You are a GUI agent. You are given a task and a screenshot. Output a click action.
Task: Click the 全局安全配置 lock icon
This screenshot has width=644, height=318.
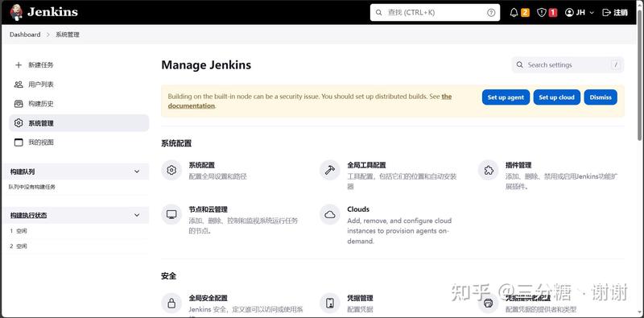point(171,304)
